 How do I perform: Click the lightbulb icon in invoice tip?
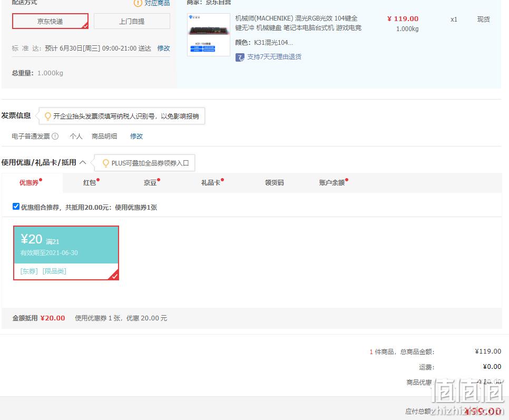pos(48,116)
